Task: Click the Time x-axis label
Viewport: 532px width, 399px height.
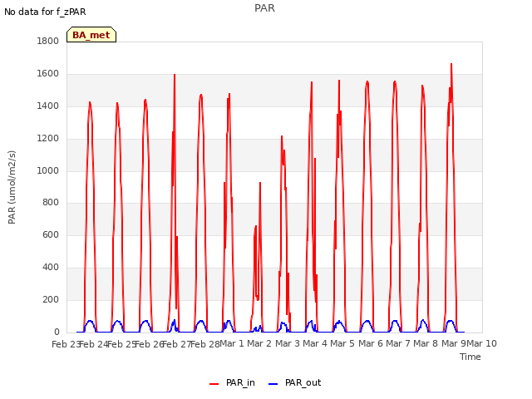Action: point(470,357)
